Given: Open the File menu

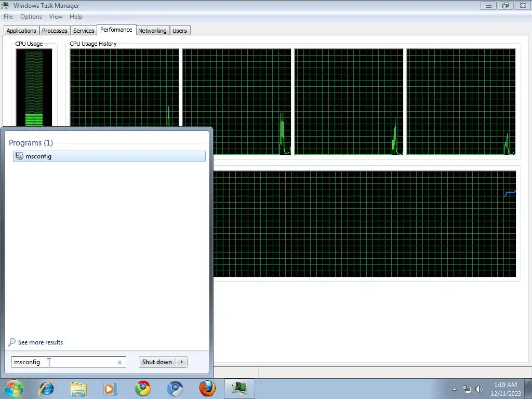Looking at the screenshot, I should pyautogui.click(x=8, y=17).
